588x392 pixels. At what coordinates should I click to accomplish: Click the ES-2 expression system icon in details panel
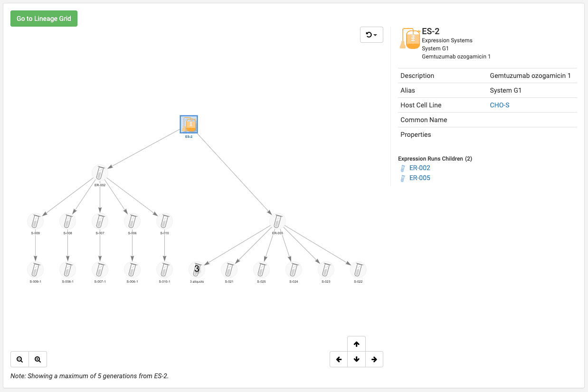(409, 38)
